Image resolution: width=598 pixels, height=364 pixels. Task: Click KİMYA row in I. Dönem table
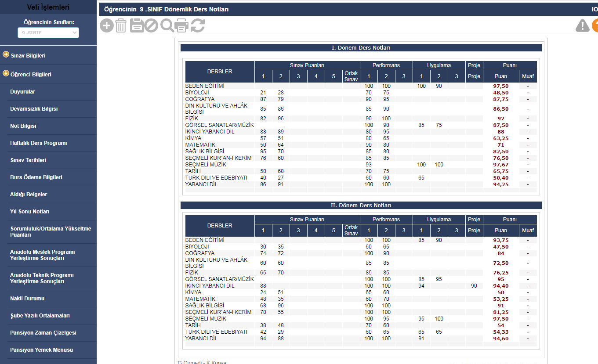point(361,138)
